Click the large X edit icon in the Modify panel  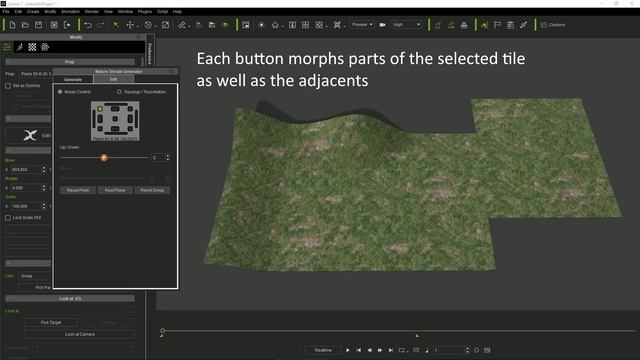tap(30, 135)
